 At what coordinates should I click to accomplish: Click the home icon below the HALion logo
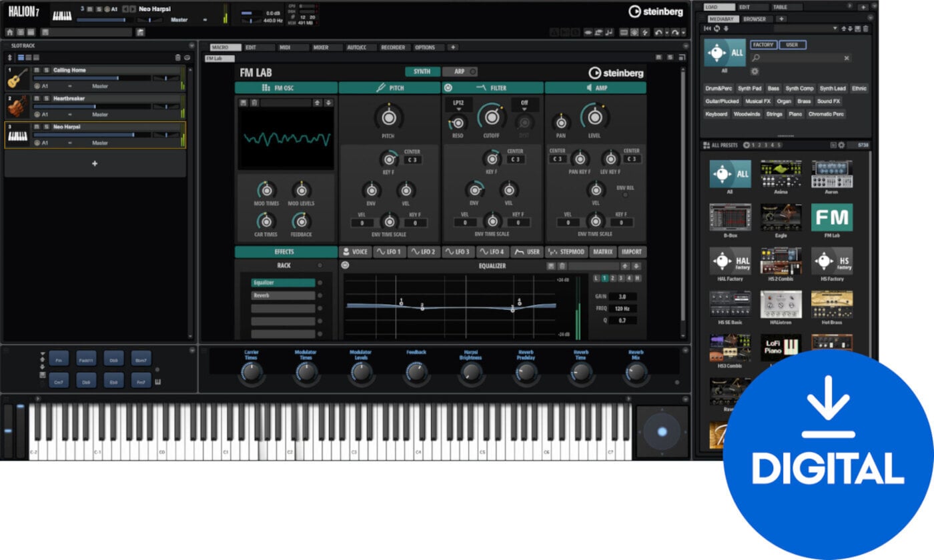tap(9, 32)
